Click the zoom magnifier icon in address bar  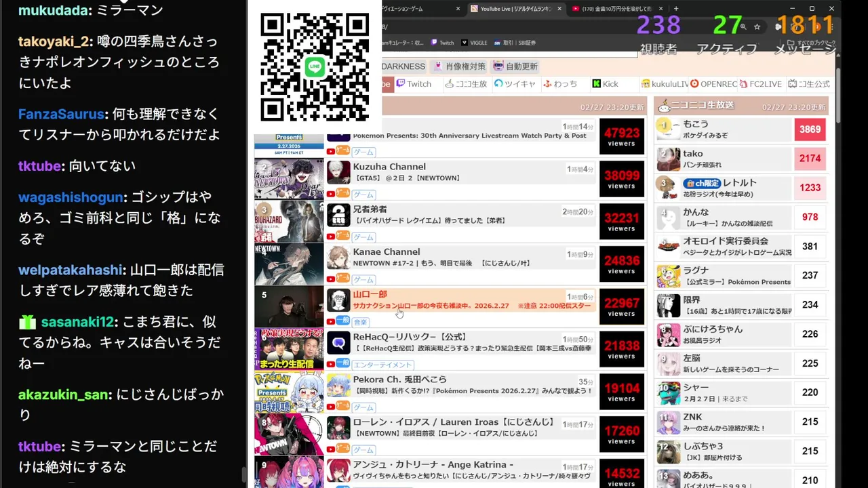pyautogui.click(x=743, y=26)
